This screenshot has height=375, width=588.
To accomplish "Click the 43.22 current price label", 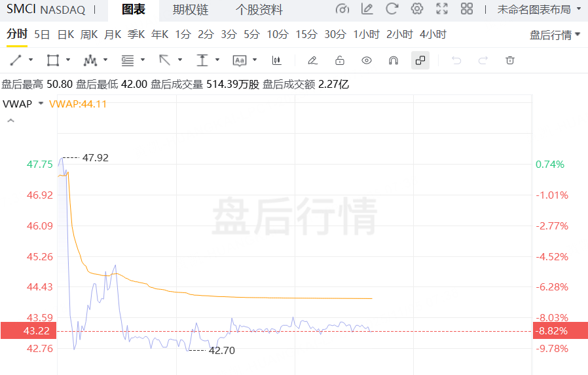I will coord(29,331).
